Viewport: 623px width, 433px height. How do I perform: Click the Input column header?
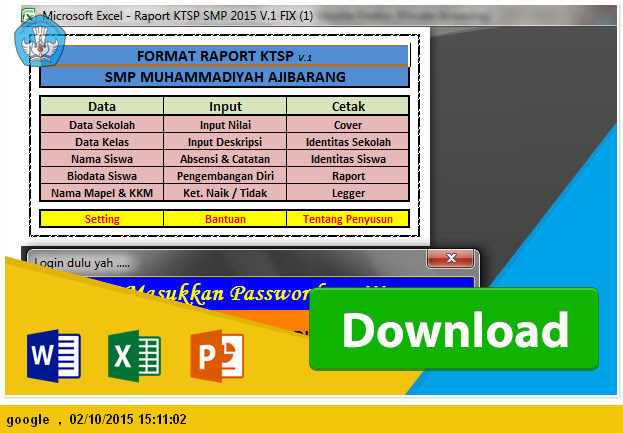pyautogui.click(x=225, y=106)
